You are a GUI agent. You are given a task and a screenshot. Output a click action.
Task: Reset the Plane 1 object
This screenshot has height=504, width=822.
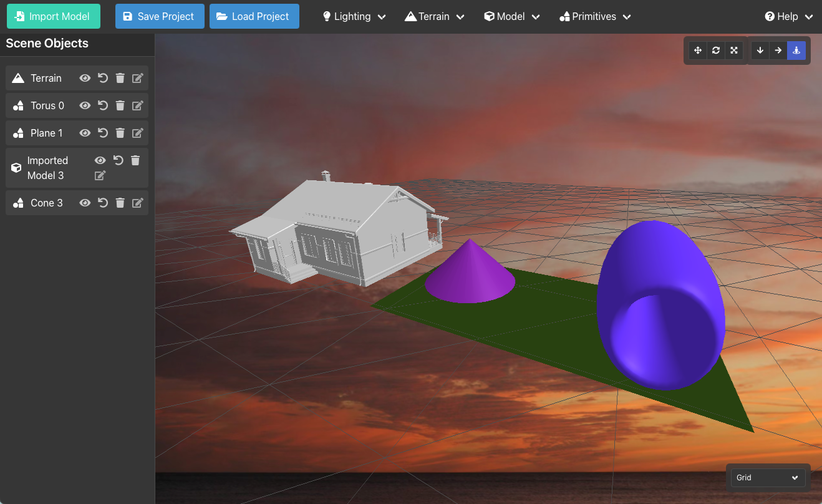[103, 133]
